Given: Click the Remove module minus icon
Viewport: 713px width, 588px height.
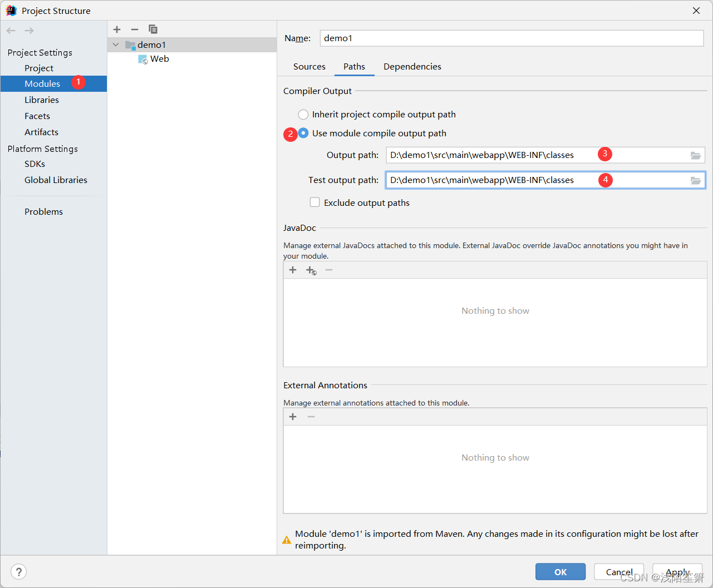Looking at the screenshot, I should point(134,29).
